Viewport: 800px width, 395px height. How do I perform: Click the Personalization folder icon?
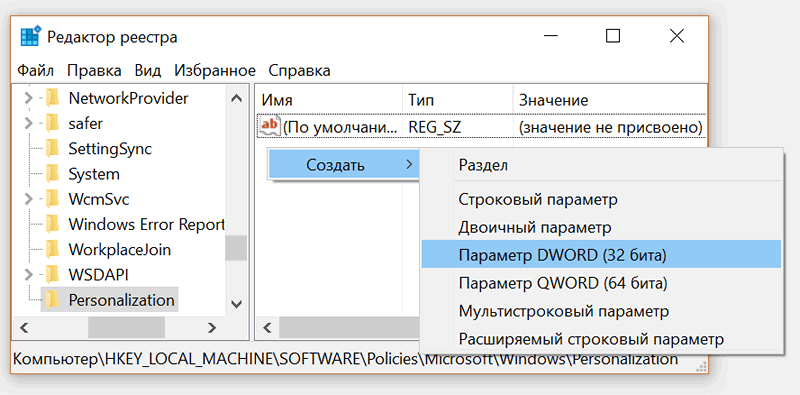click(52, 300)
